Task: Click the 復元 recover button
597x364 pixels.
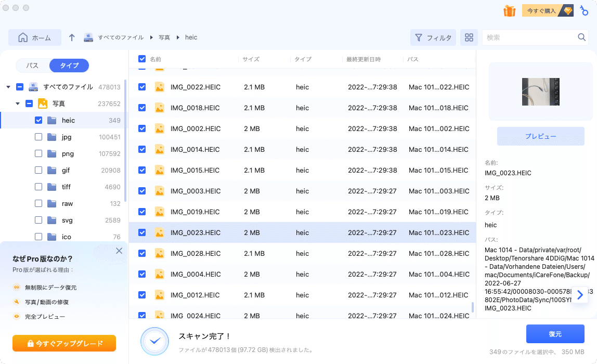Action: tap(555, 334)
